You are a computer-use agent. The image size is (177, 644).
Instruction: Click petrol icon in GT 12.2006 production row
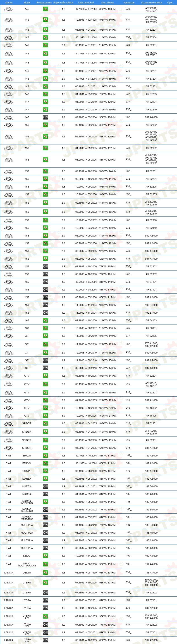pyautogui.click(x=45, y=353)
